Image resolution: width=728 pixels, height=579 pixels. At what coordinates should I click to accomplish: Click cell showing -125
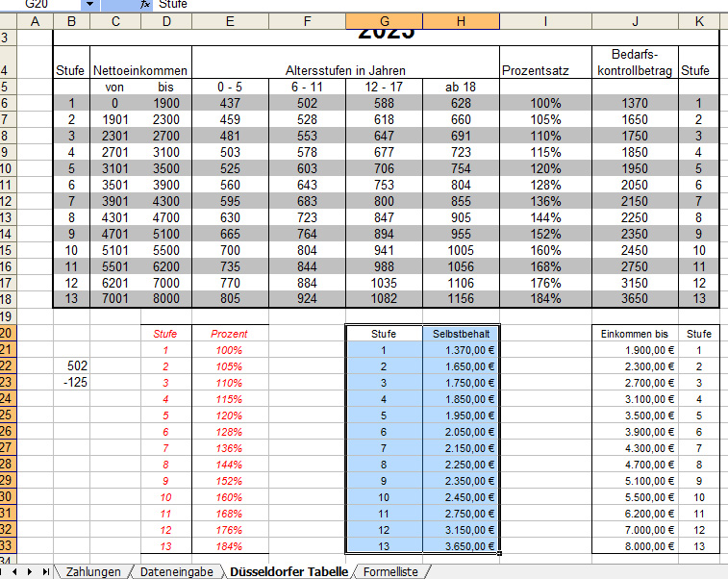point(71,382)
